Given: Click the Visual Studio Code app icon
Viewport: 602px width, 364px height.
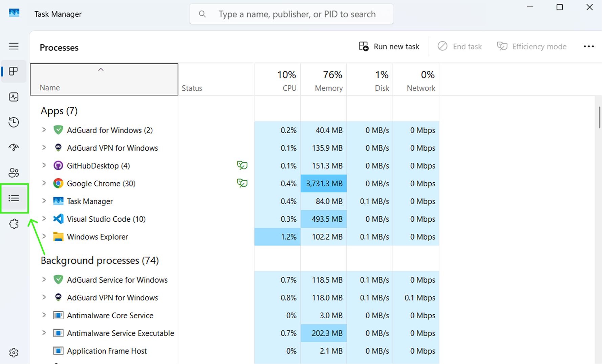Looking at the screenshot, I should (58, 219).
